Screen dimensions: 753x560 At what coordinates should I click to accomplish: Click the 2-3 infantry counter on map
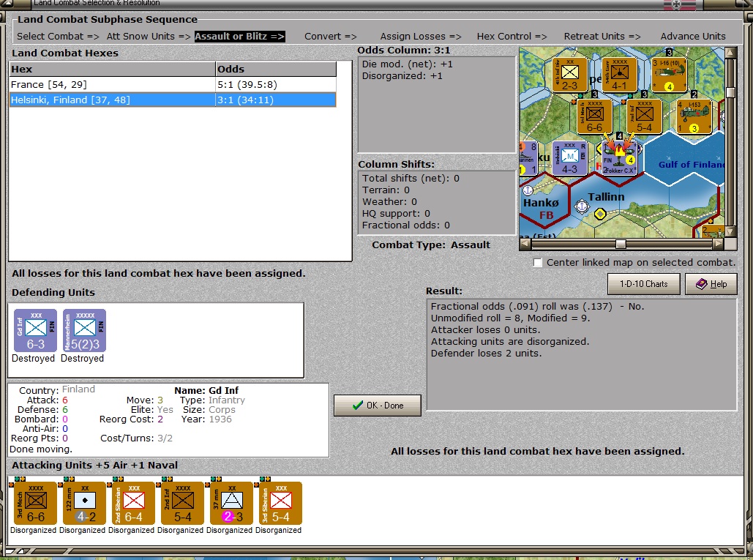click(x=569, y=75)
